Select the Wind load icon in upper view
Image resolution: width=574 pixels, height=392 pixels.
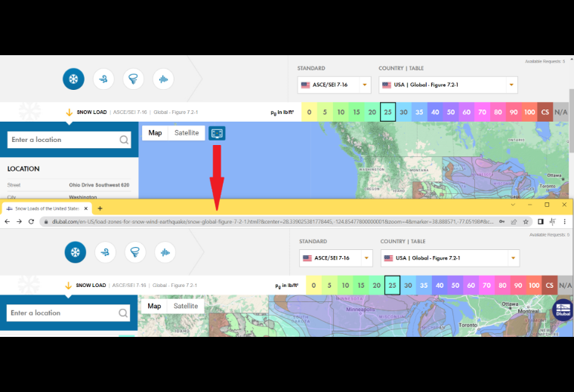(x=103, y=79)
